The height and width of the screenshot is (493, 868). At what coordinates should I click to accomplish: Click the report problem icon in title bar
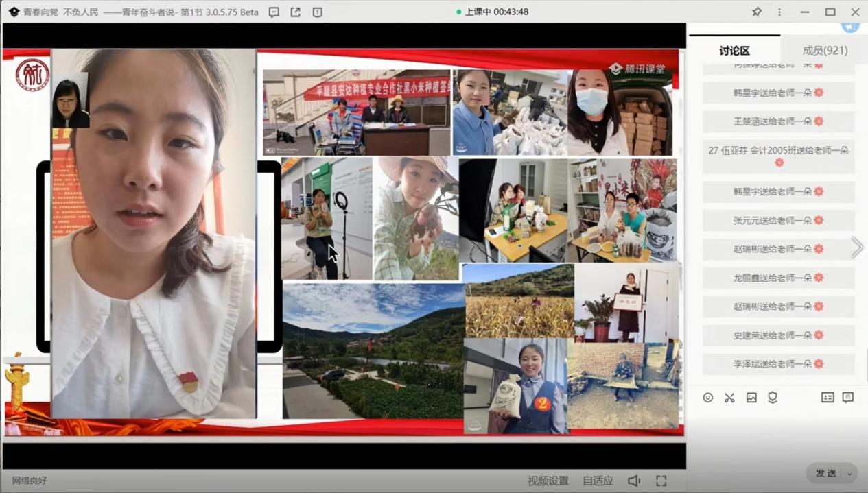(317, 12)
